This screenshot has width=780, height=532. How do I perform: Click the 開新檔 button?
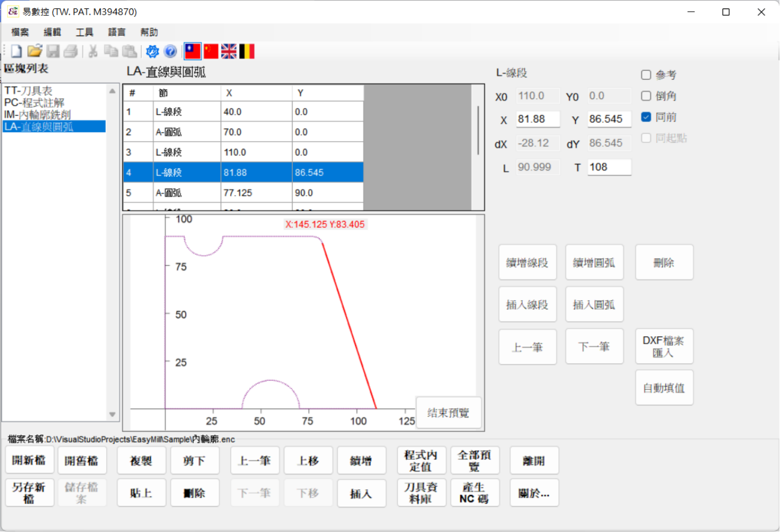(x=29, y=461)
